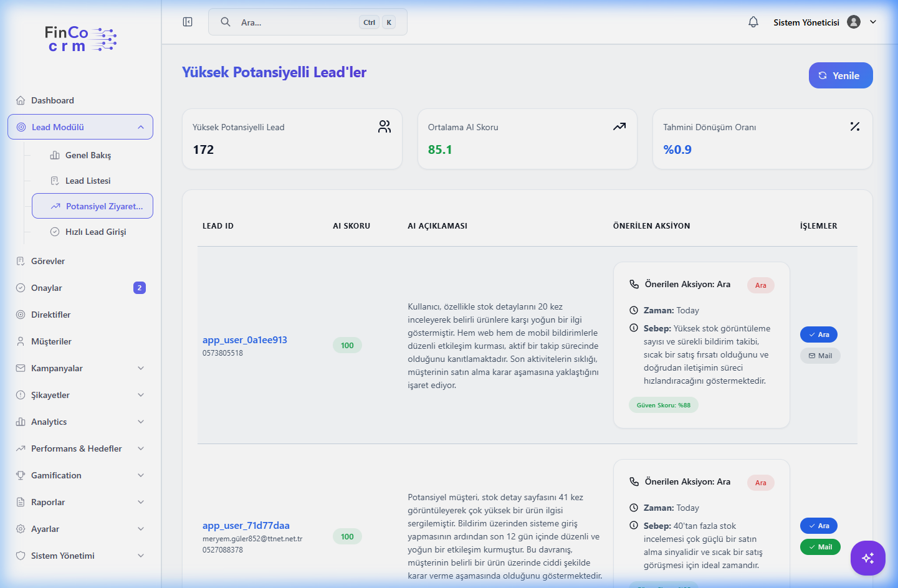This screenshot has height=588, width=898.
Task: Open the Direktifler section
Action: [80, 315]
